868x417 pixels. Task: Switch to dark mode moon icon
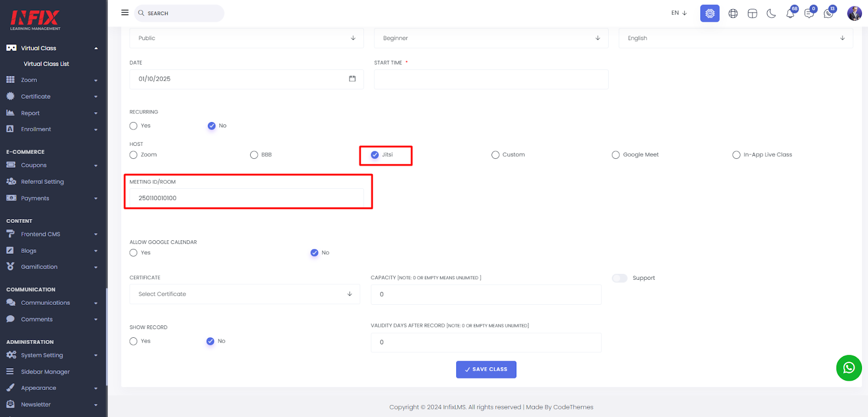[x=771, y=14]
